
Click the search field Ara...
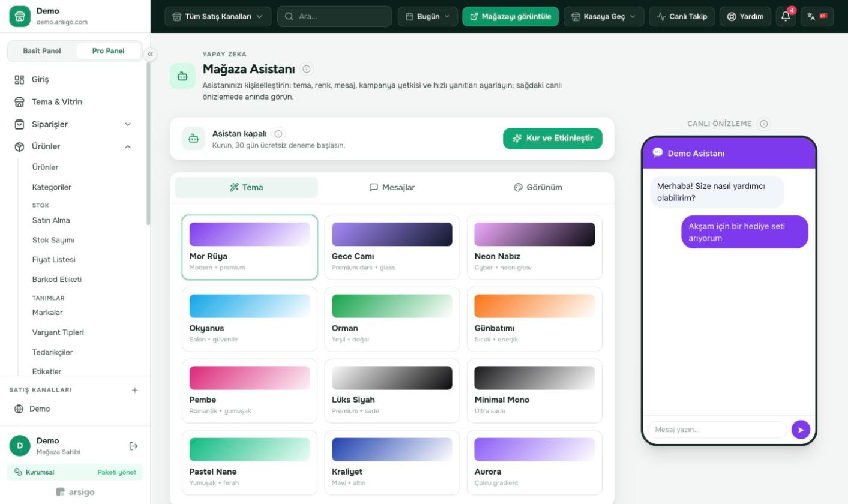tap(334, 16)
